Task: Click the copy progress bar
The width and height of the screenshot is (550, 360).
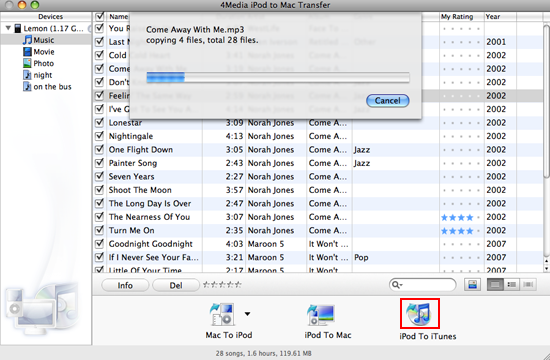Action: (278, 77)
